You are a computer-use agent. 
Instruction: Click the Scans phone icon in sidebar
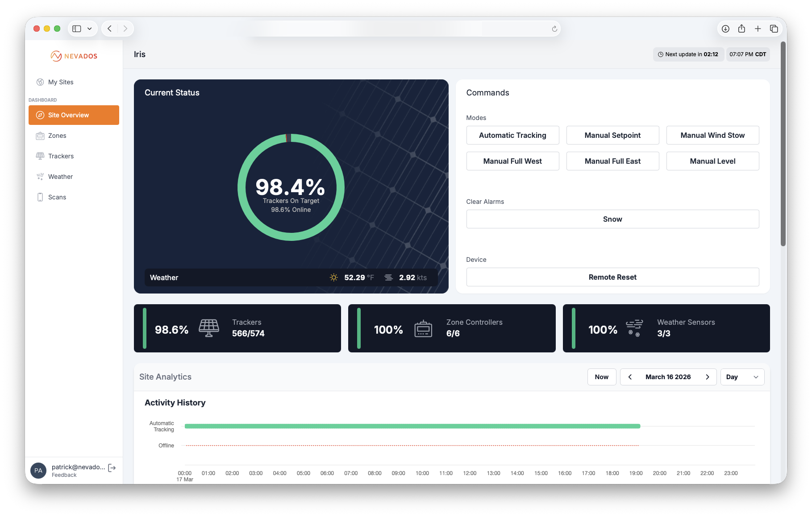point(40,197)
